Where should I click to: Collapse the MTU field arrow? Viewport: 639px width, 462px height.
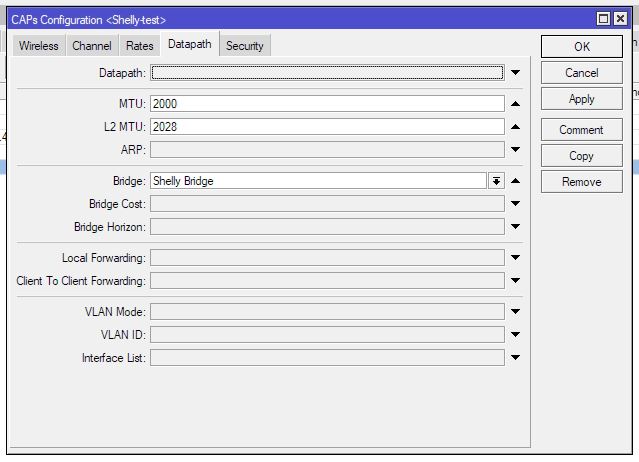coord(515,104)
